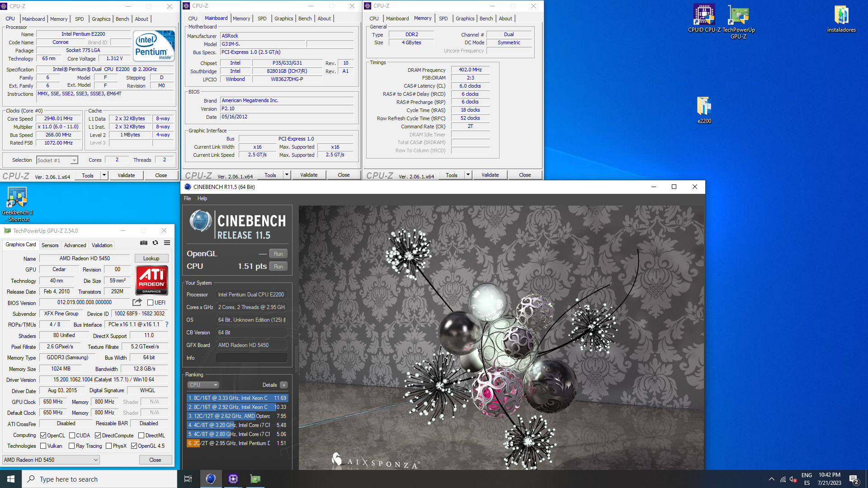Open the notification center icon
This screenshot has width=868, height=488.
pos(854,479)
